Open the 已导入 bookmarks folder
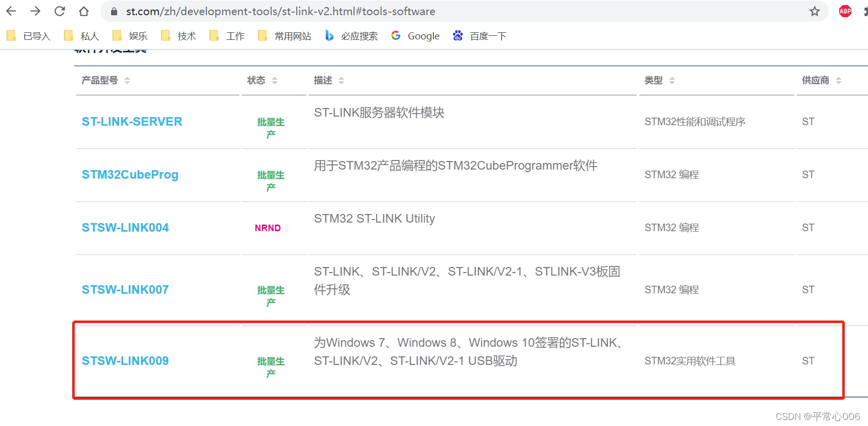Screen dimensions: 868x426 click(x=29, y=36)
